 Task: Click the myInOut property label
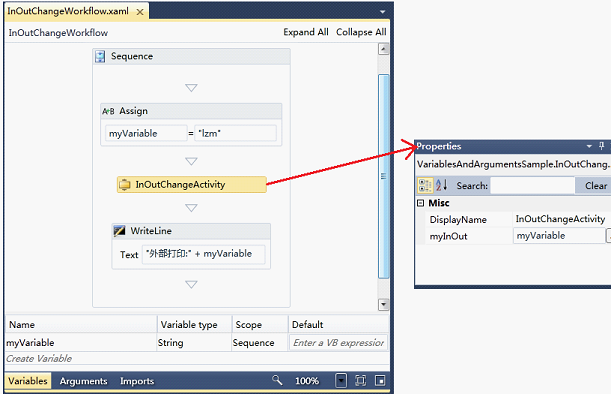[448, 236]
